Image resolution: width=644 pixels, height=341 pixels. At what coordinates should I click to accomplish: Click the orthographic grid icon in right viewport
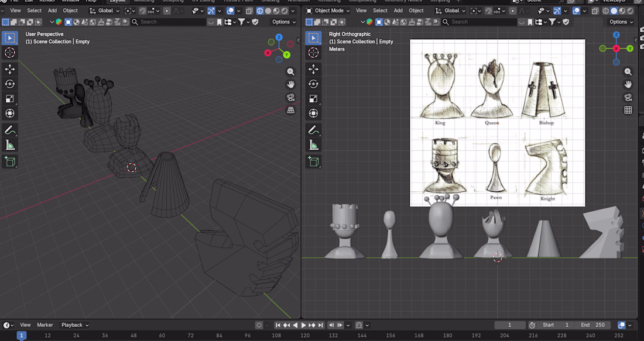point(628,110)
